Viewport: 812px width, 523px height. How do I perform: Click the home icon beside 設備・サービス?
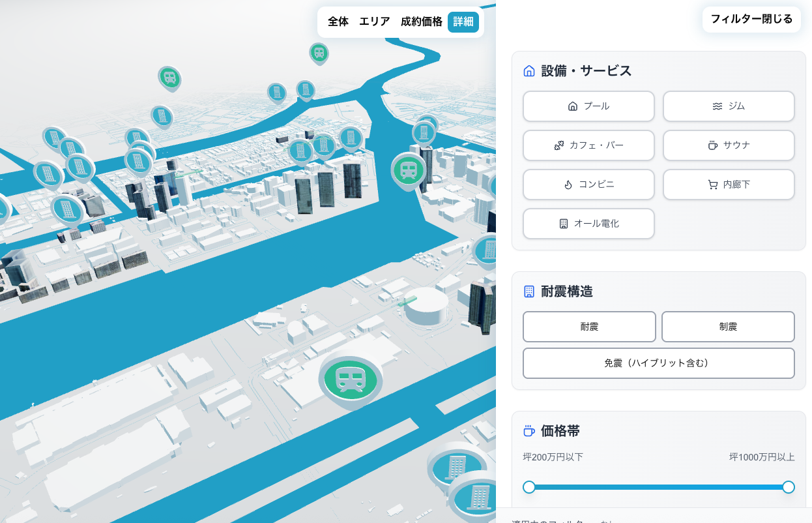coord(529,71)
